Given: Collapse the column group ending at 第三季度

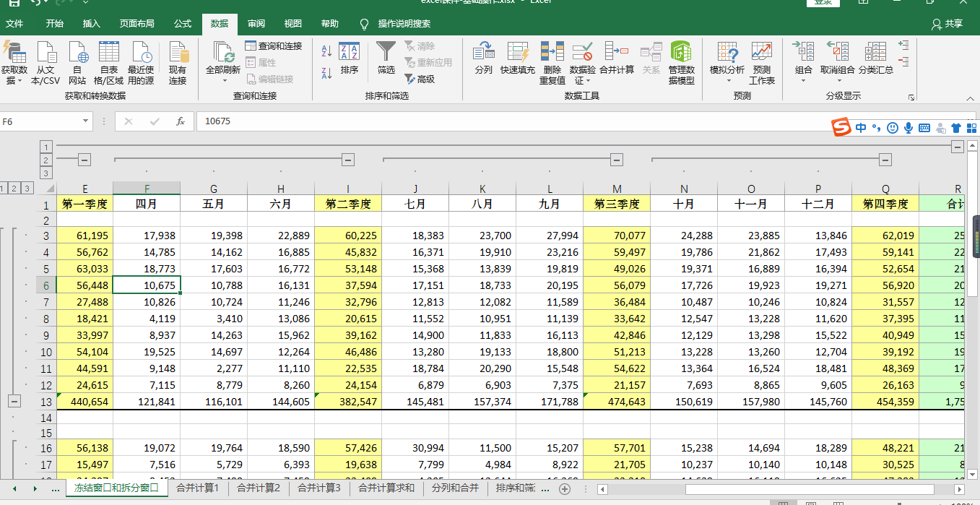Looking at the screenshot, I should coord(617,160).
